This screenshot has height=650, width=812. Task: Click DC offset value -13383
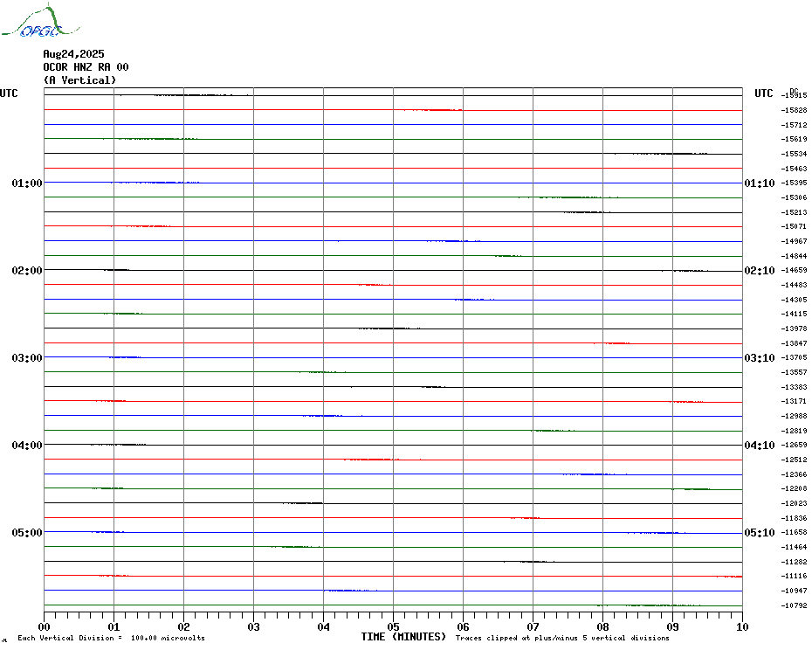(x=794, y=387)
